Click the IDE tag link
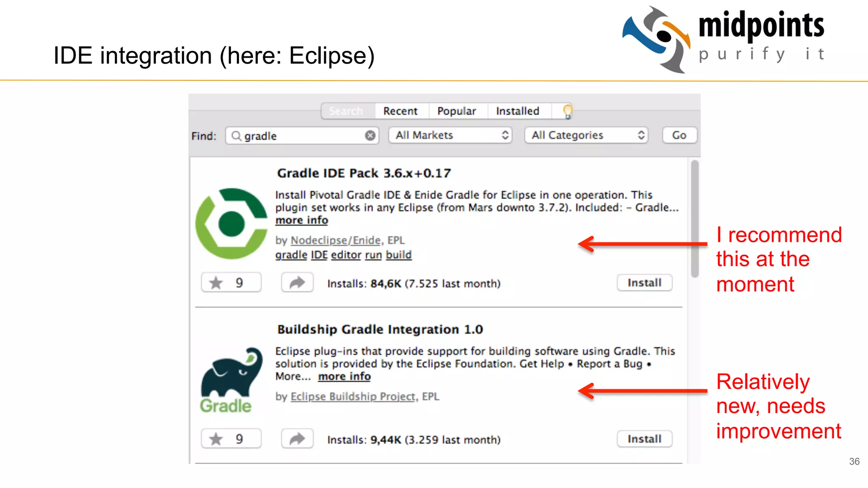Image resolution: width=868 pixels, height=488 pixels. [319, 255]
